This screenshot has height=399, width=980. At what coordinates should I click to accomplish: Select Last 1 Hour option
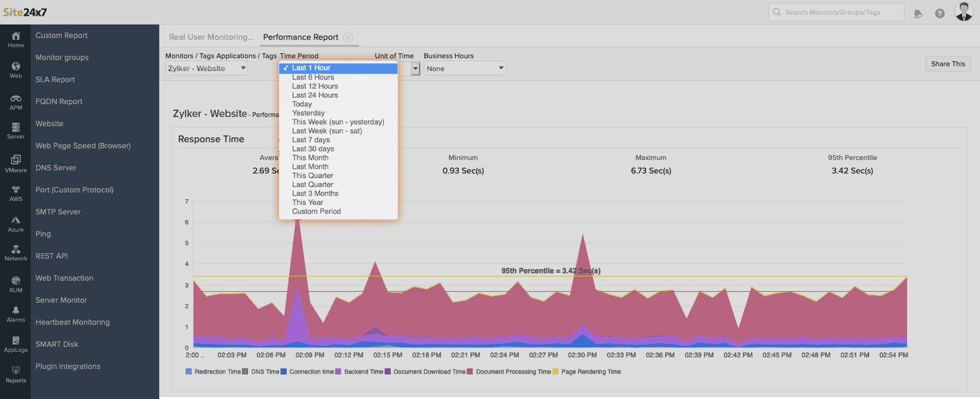[x=338, y=68]
